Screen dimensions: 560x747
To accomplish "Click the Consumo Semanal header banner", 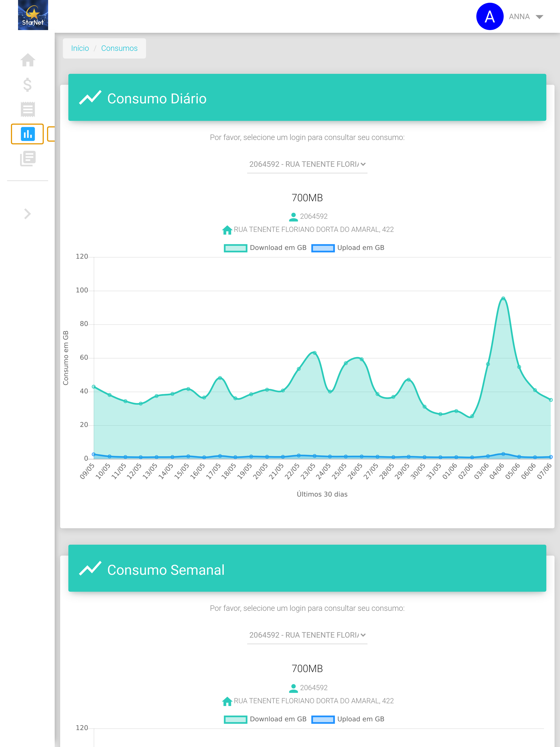I will (307, 568).
